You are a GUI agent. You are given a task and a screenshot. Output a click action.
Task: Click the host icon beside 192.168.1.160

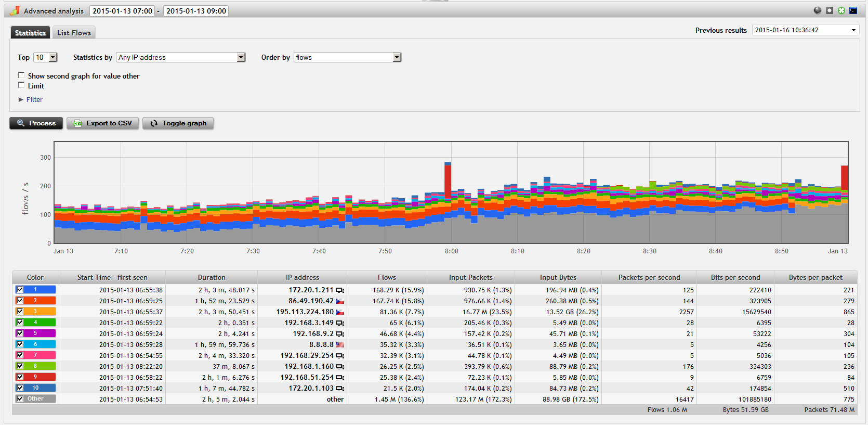(340, 367)
